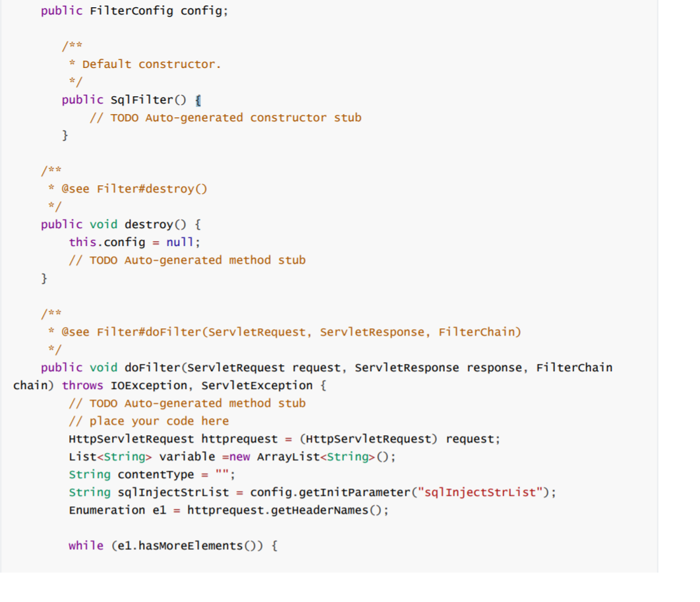700x602 pixels.
Task: Click the IOException type name
Action: point(149,386)
